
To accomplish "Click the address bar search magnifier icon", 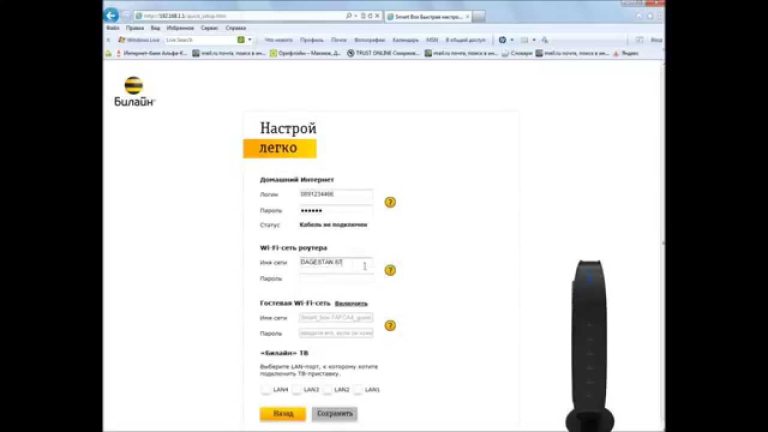I will pos(349,16).
